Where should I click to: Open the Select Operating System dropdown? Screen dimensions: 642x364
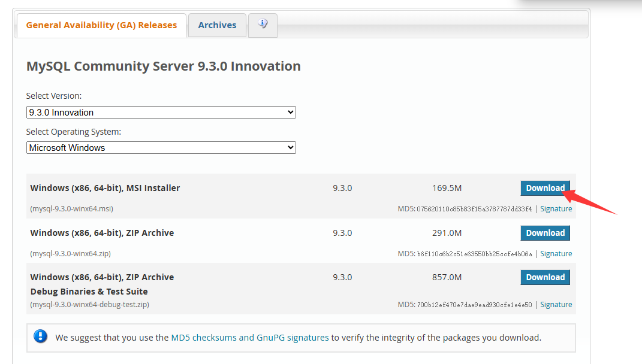pos(161,147)
